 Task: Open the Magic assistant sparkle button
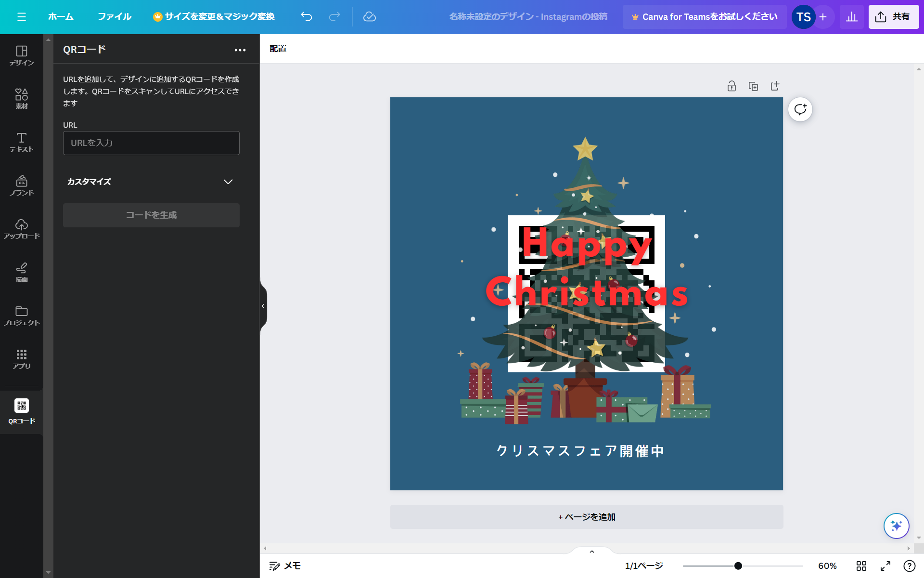click(x=896, y=525)
